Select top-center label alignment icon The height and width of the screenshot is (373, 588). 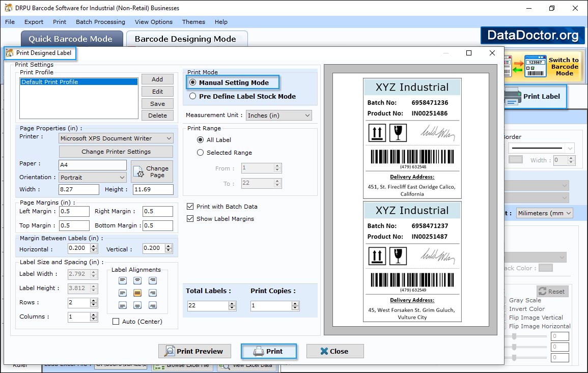click(137, 280)
